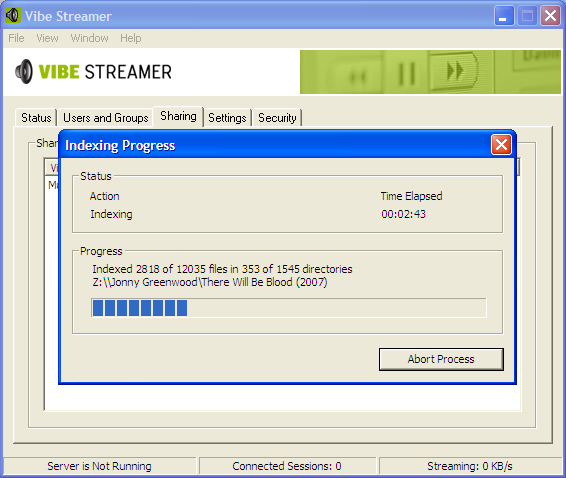
Task: Minimize the Vibe Streamer window
Action: (x=504, y=16)
